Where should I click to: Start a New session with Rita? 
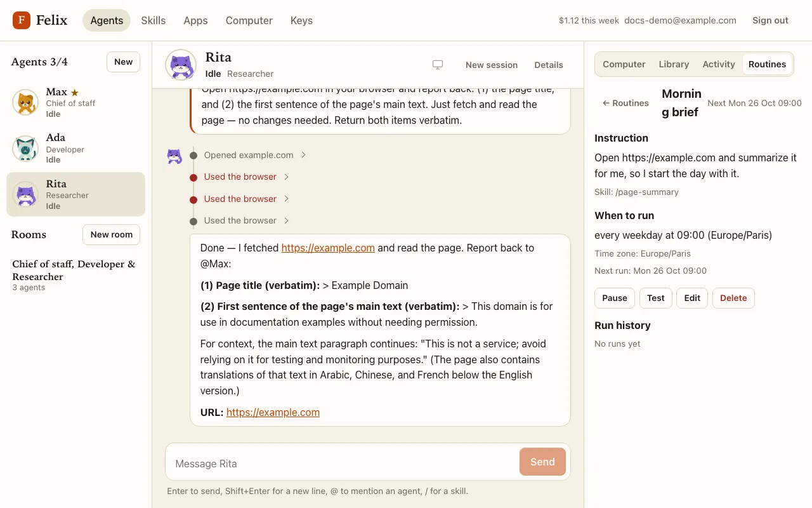tap(492, 65)
